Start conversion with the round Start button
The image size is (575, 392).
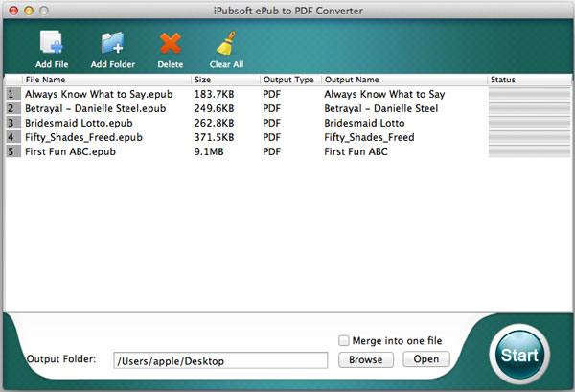[x=519, y=355]
